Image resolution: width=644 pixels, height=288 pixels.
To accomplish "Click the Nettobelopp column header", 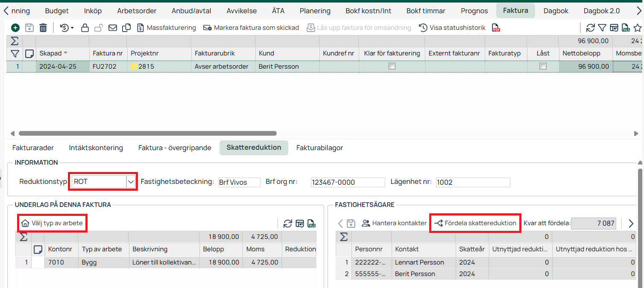I will pos(585,53).
